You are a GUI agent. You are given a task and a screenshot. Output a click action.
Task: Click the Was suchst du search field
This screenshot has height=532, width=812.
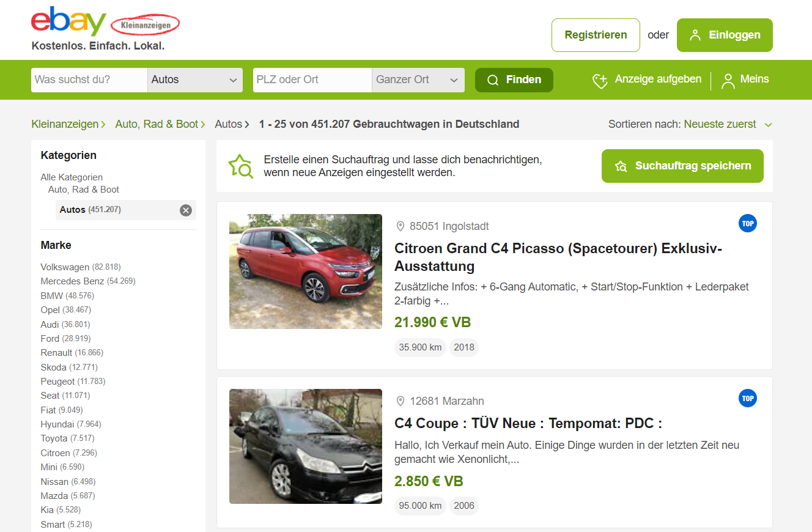click(89, 80)
